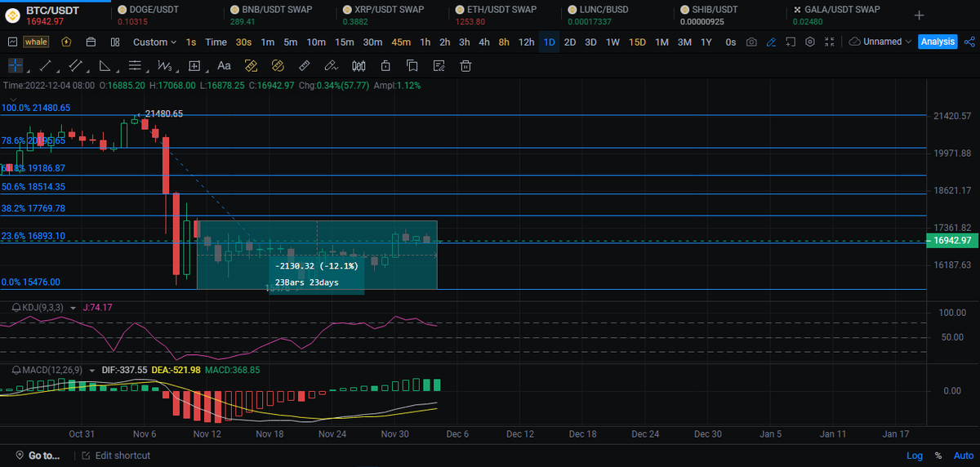Screen dimensions: 980x467
Task: Enable the Auto price scale
Action: click(963, 456)
